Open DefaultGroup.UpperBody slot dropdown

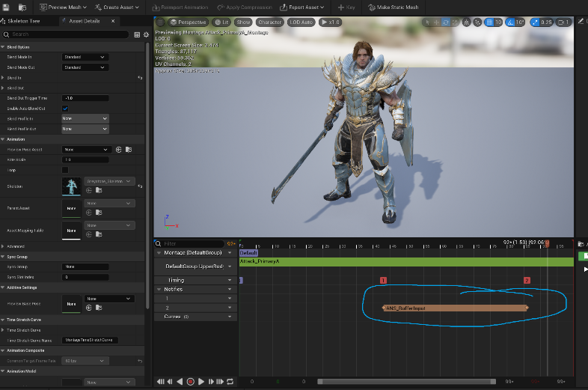pos(230,266)
